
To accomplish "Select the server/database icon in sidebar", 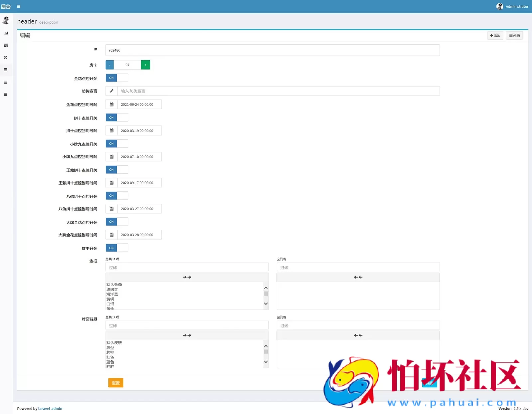I will [x=6, y=45].
